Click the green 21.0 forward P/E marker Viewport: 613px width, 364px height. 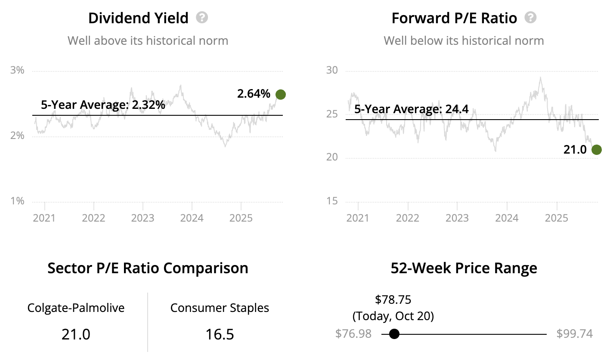pos(597,150)
